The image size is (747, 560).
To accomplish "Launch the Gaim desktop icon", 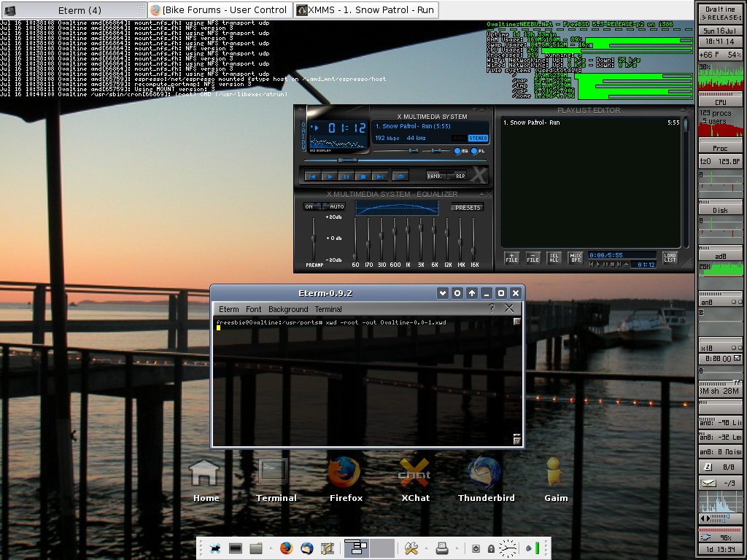I will [x=555, y=480].
